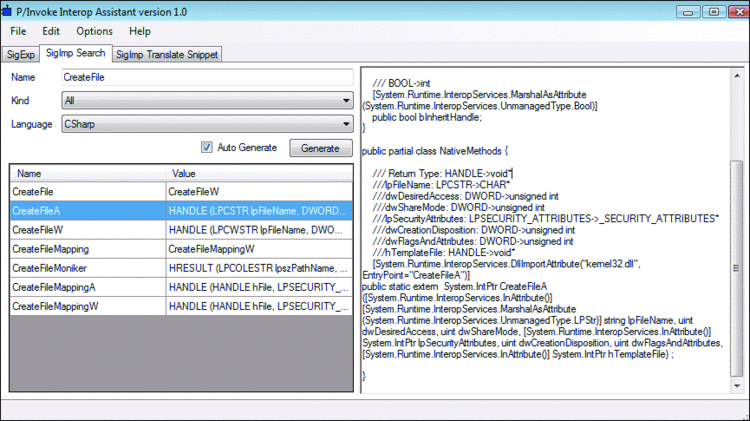Sort results by the Name column header
The width and height of the screenshot is (750, 421).
(x=88, y=173)
